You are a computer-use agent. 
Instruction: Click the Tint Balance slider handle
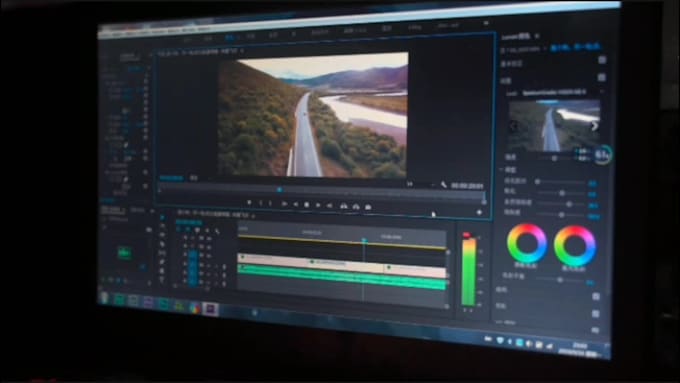click(560, 280)
